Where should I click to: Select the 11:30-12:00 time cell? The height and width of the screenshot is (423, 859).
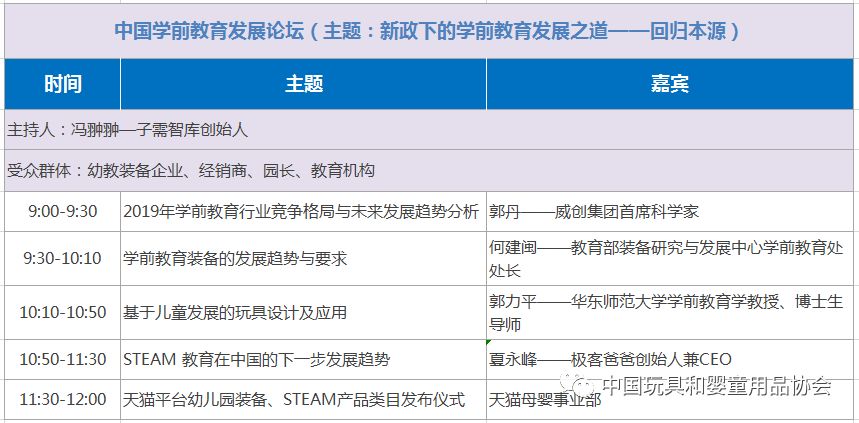(62, 399)
